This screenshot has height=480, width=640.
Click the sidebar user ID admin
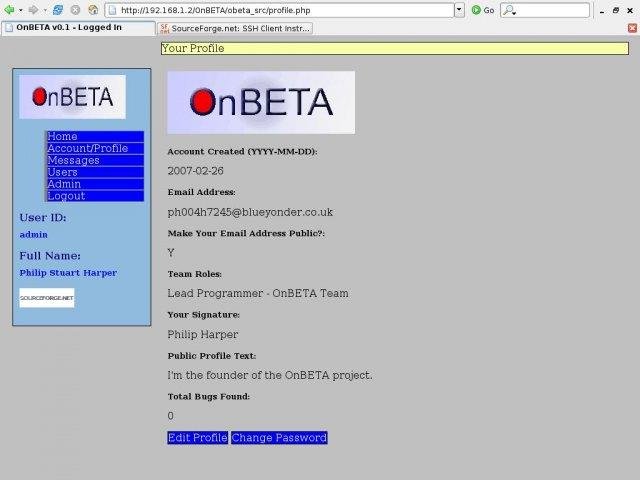point(33,235)
